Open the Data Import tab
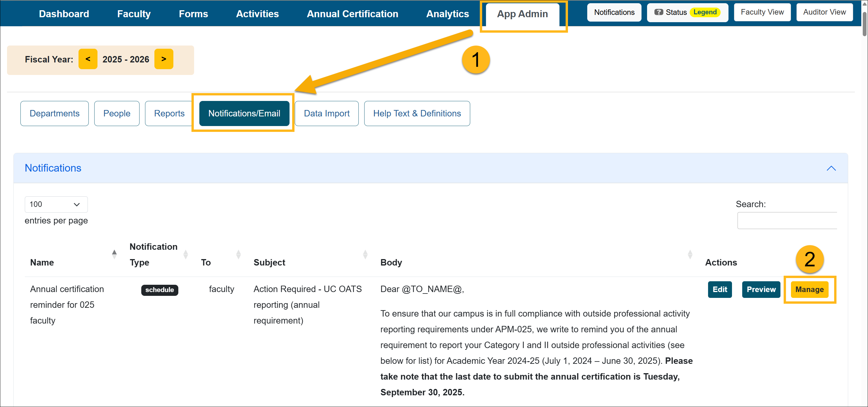The image size is (868, 407). [326, 113]
